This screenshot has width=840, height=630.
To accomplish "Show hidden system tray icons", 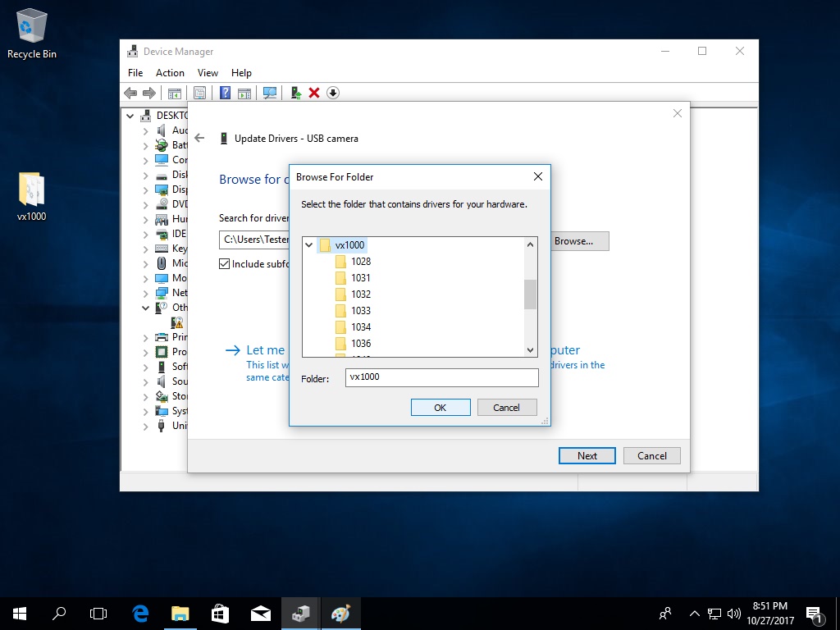I will (694, 614).
